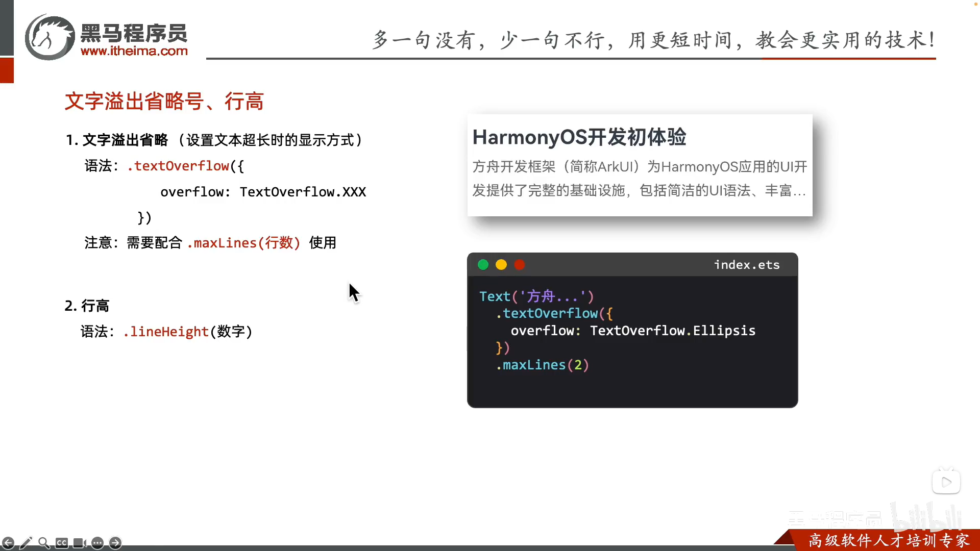Screen dimensions: 980x551
Task: Click code line Text('方舟...')
Action: click(536, 296)
